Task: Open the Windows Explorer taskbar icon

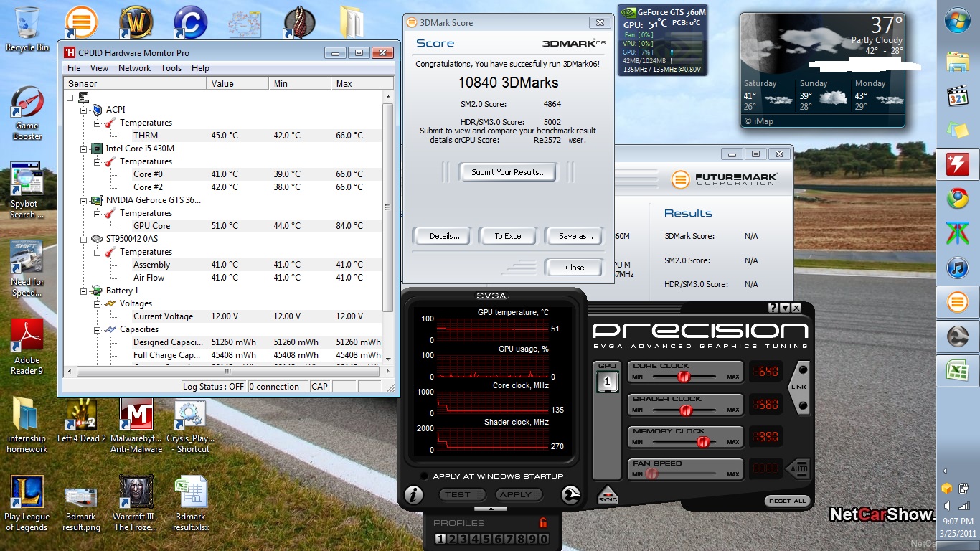Action: pos(958,61)
